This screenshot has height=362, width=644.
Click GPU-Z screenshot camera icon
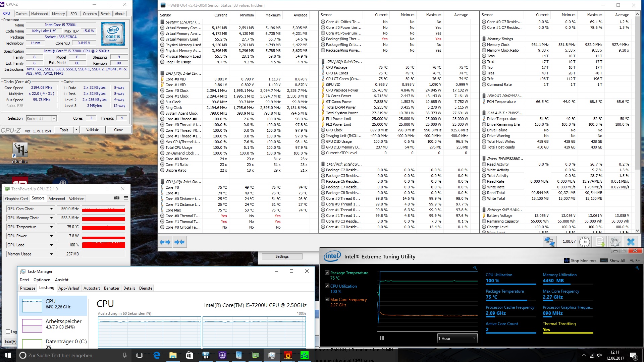click(117, 198)
